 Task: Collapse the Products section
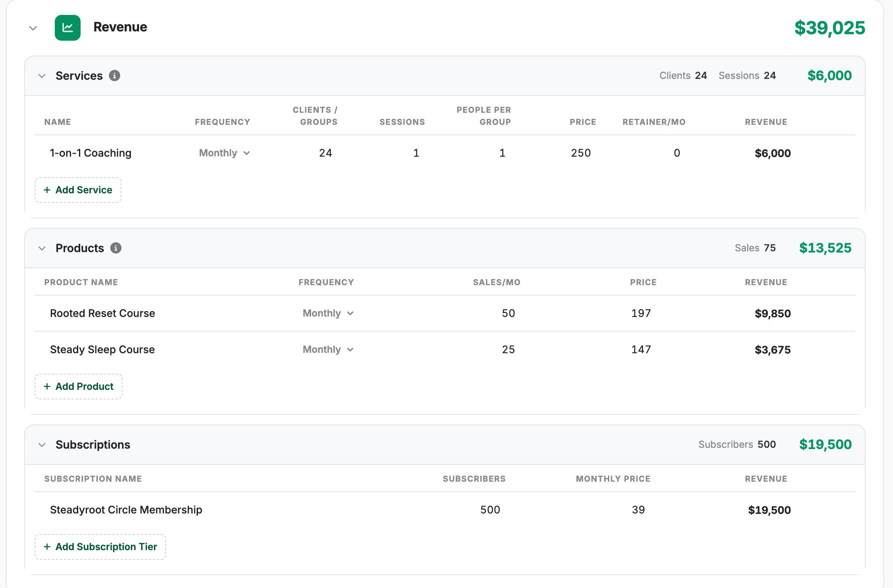point(42,248)
